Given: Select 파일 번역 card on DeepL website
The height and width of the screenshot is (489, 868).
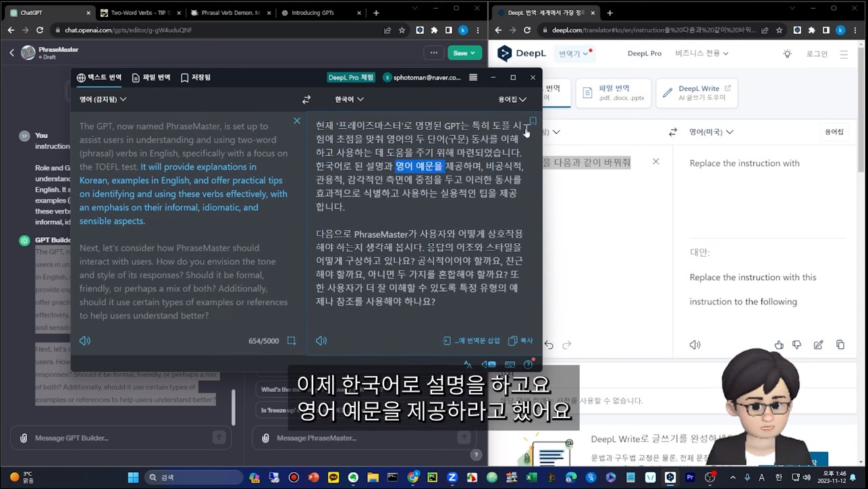Looking at the screenshot, I should coord(614,93).
